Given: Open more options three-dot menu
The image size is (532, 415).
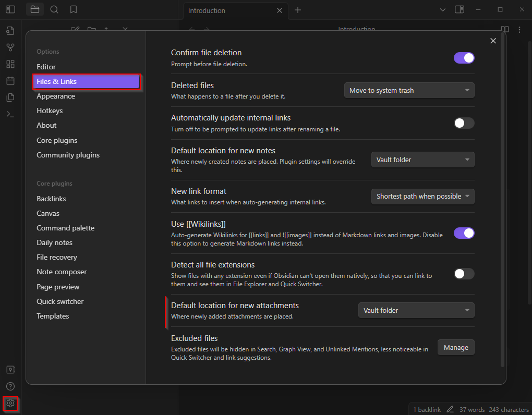Looking at the screenshot, I should [519, 30].
